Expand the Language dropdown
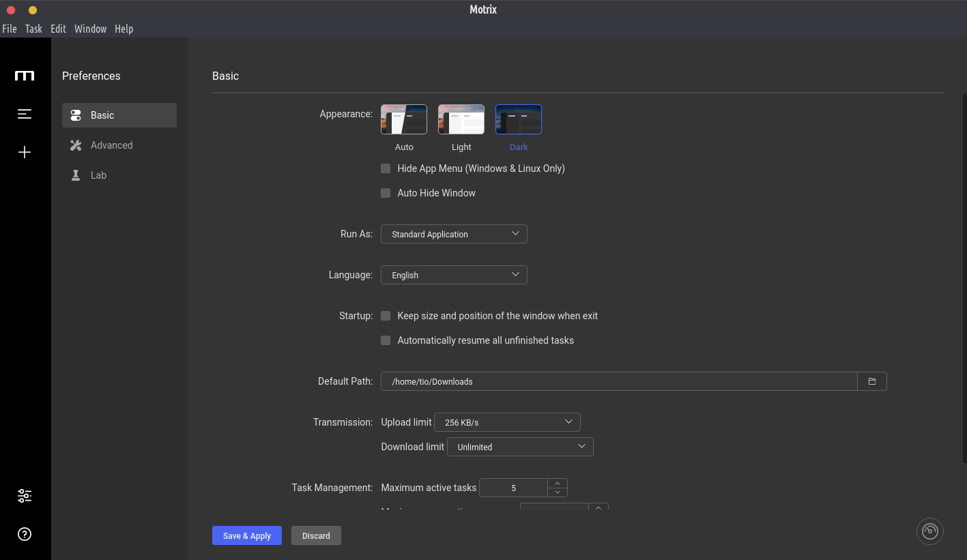The height and width of the screenshot is (560, 967). click(x=454, y=275)
